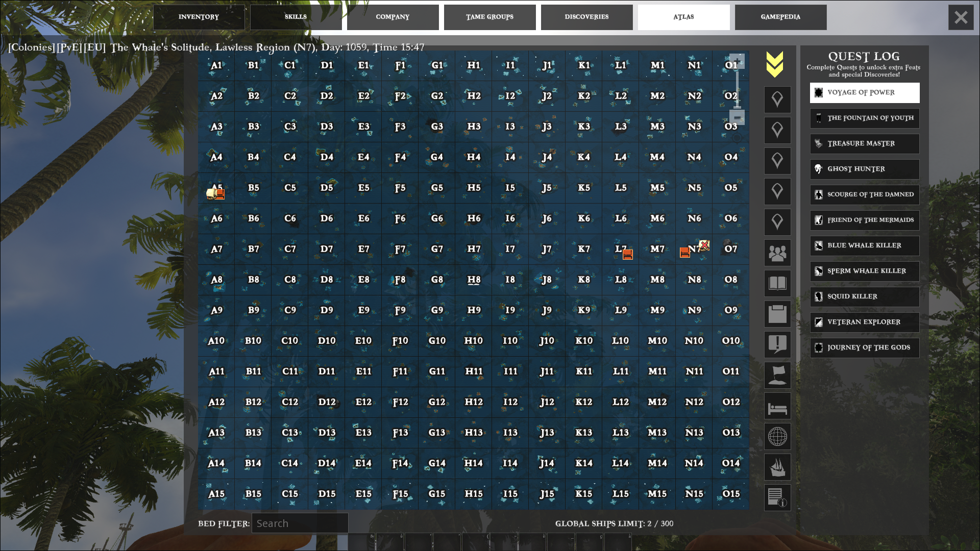
Task: Select map grid cell E13
Action: [363, 433]
